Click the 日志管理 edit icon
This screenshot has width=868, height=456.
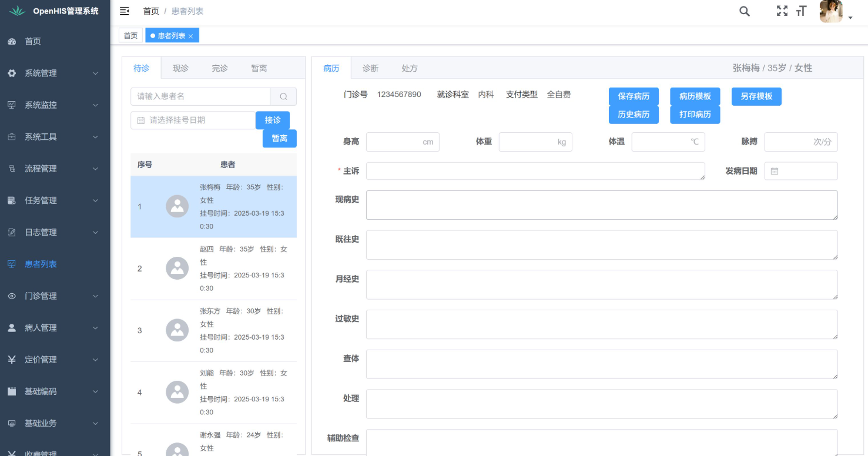click(12, 232)
